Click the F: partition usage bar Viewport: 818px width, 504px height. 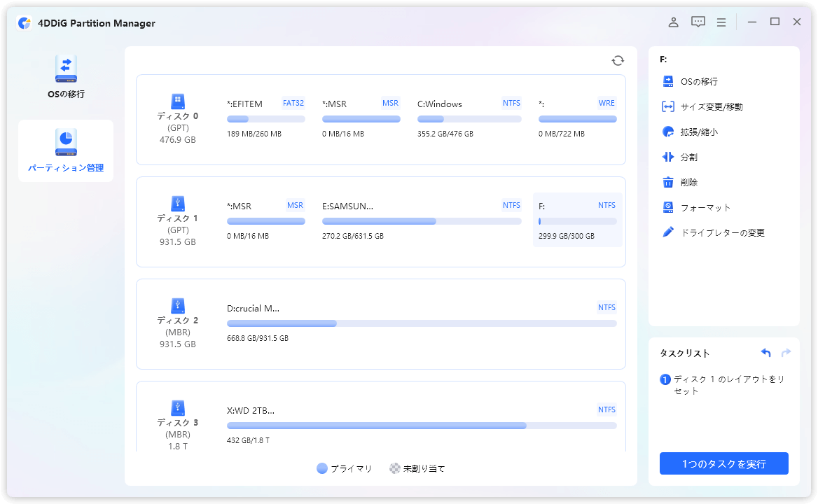(578, 221)
